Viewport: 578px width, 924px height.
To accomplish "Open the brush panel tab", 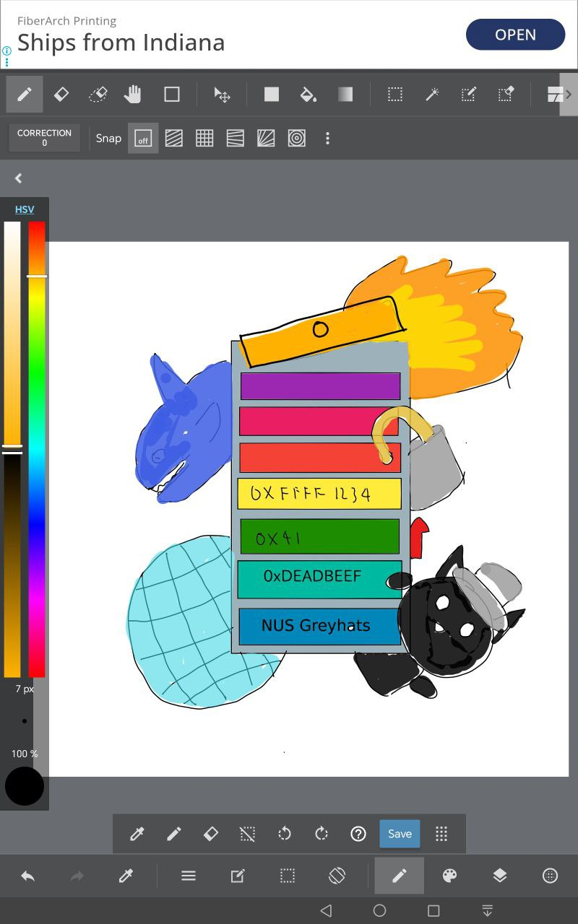I will coord(400,876).
